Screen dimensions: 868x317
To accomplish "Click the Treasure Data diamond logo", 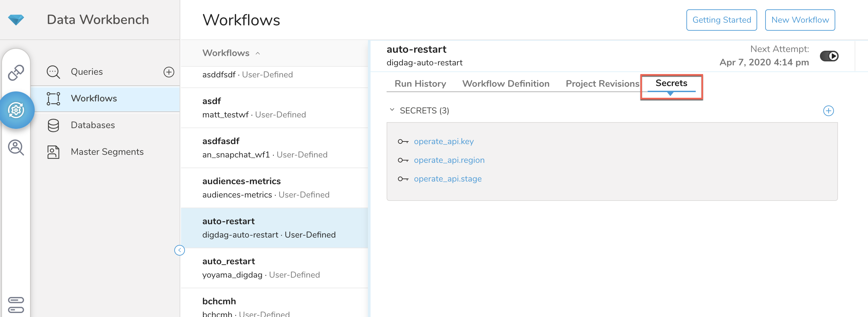I will click(x=16, y=20).
